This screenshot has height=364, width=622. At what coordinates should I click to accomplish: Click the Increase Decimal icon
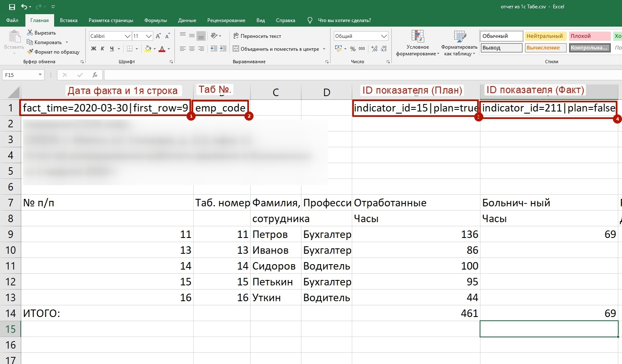click(374, 49)
